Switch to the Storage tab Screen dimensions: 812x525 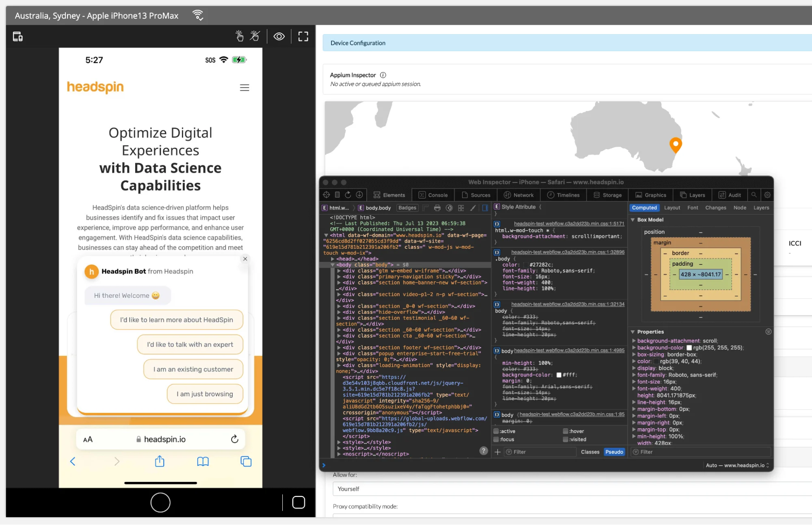607,195
